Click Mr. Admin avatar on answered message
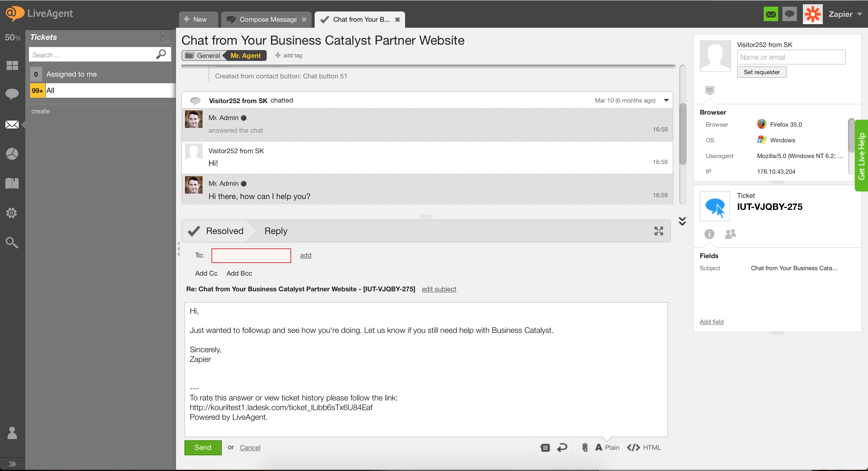Screen dimensions: 868x471 pyautogui.click(x=194, y=119)
